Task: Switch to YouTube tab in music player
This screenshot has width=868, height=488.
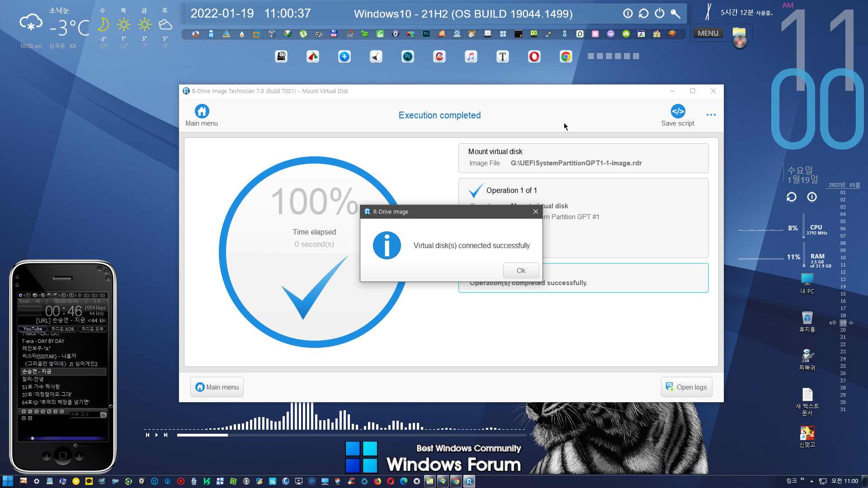Action: (33, 329)
